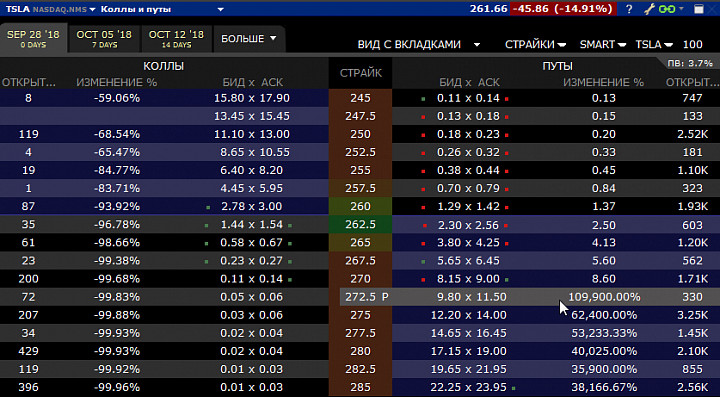Image resolution: width=720 pixels, height=397 pixels.
Task: Click the puts БИД x АСК column header
Action: click(x=469, y=82)
